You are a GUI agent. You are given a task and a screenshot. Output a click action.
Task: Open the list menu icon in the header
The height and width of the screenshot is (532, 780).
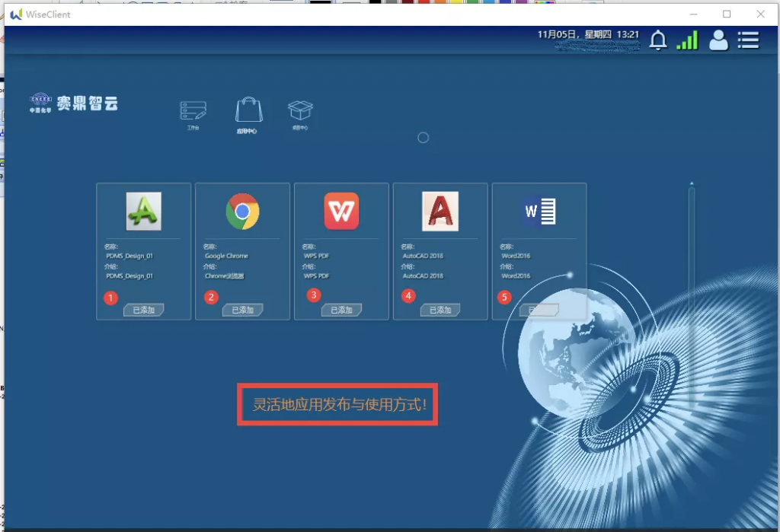coord(748,40)
